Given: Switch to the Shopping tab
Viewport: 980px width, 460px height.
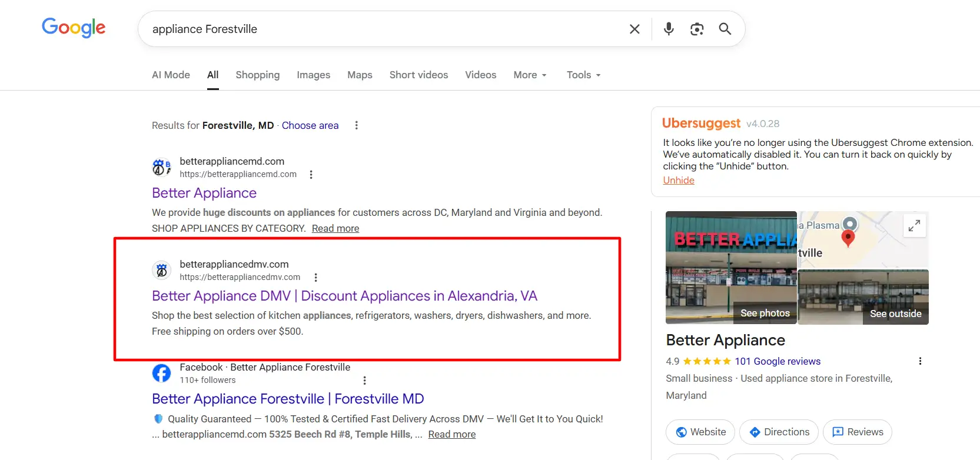Looking at the screenshot, I should (x=257, y=75).
